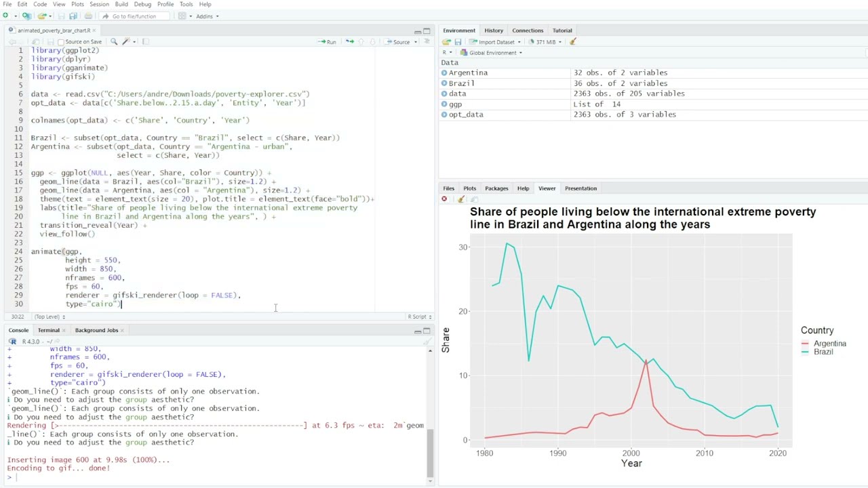868x488 pixels.
Task: Click the Brazil teal legend swatch
Action: pos(805,352)
